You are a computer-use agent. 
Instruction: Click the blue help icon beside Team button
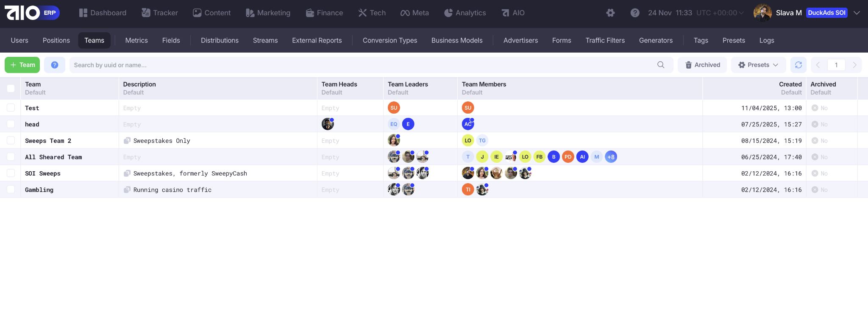click(55, 65)
